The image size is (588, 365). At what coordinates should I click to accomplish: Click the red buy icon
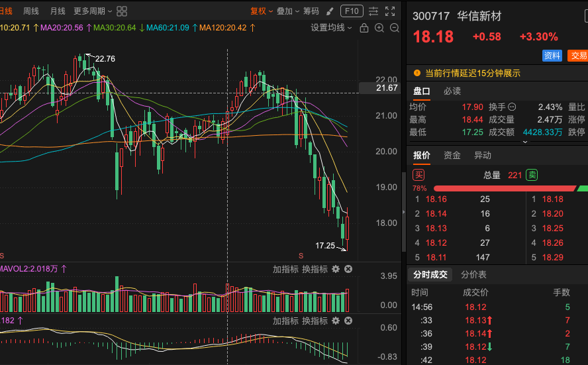click(418, 175)
